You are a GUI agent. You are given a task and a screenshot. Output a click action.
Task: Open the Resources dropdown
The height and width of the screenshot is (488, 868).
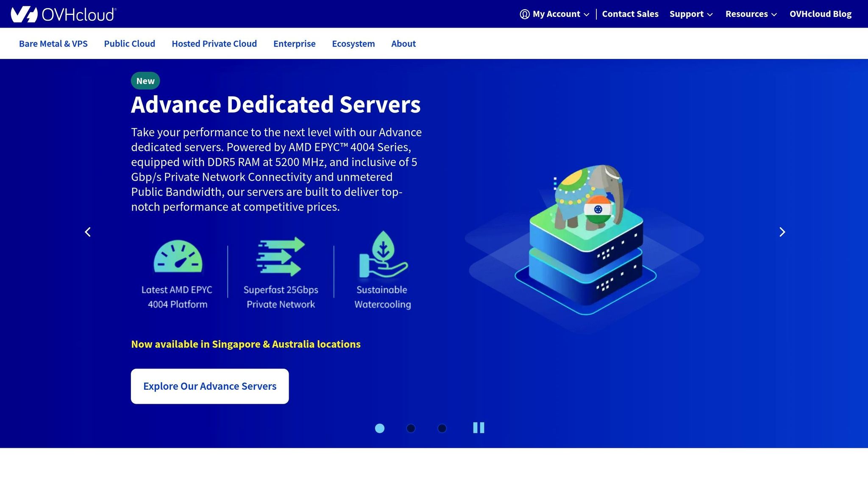tap(751, 14)
